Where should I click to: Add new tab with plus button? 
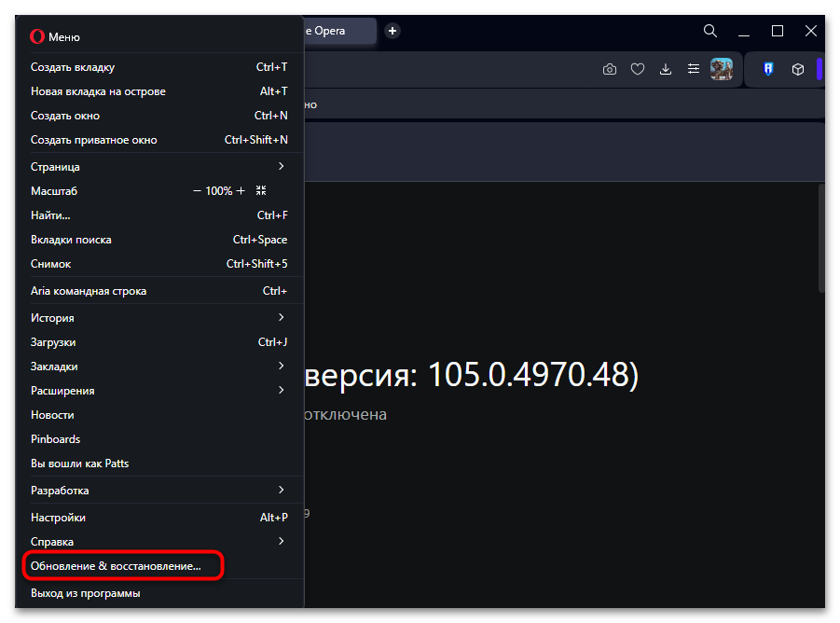pos(392,31)
